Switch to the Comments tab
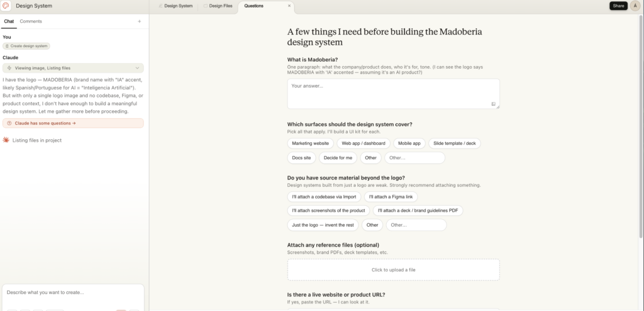The image size is (644, 311). (31, 21)
